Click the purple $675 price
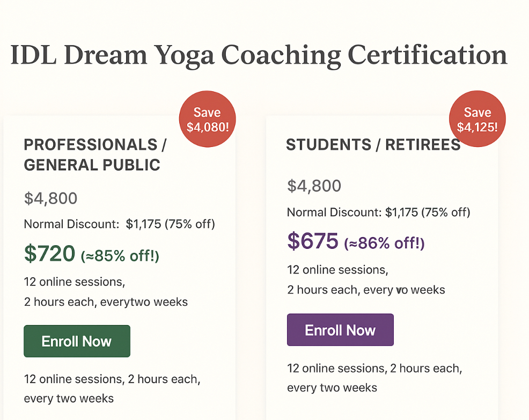 [x=313, y=241]
